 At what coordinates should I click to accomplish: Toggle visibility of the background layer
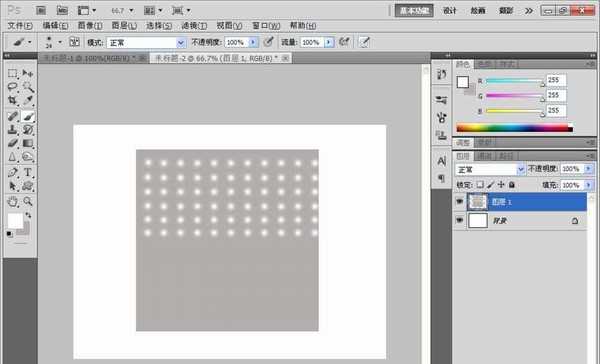coord(459,220)
